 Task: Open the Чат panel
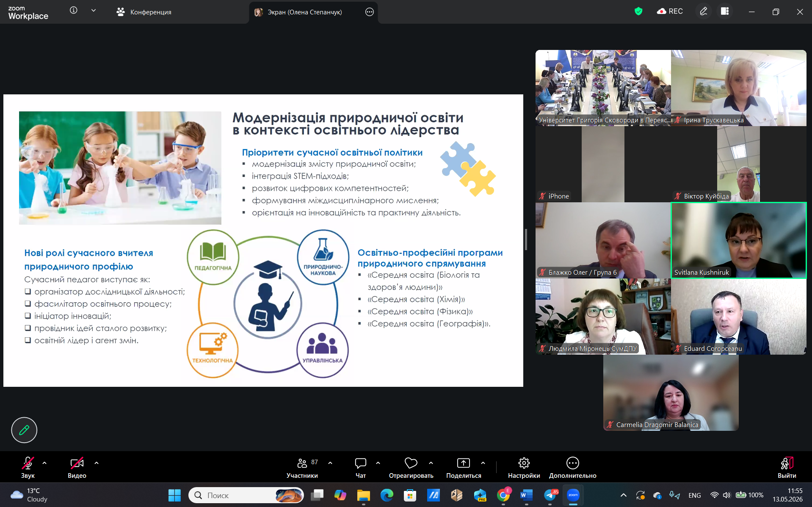(361, 467)
